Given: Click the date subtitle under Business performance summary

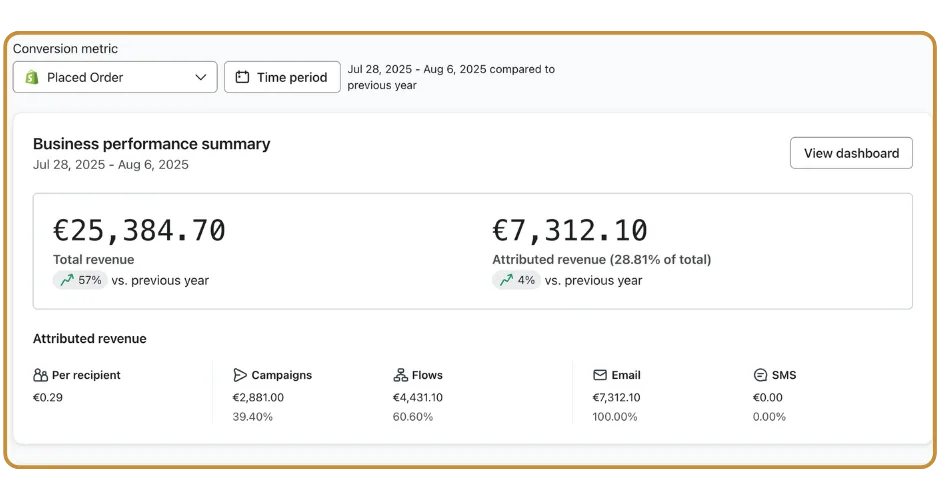Looking at the screenshot, I should (x=111, y=164).
